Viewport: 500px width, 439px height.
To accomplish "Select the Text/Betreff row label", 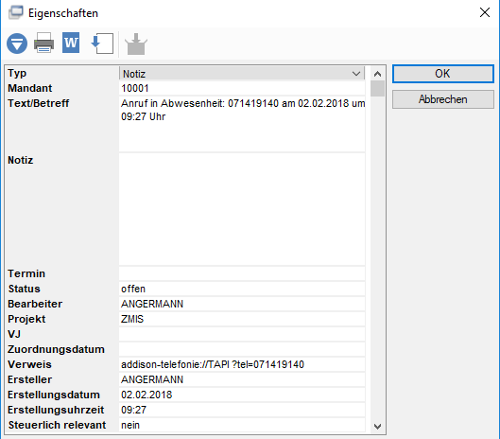I will pos(38,103).
